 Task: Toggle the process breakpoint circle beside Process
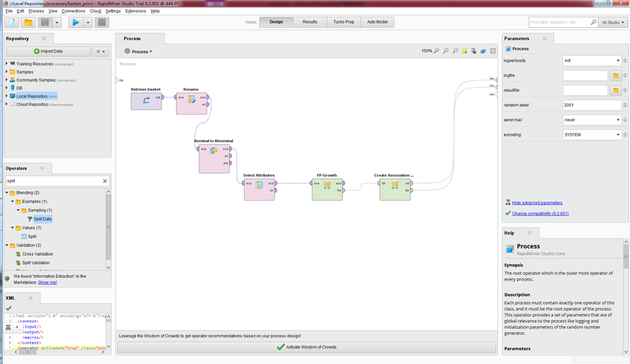click(x=127, y=51)
